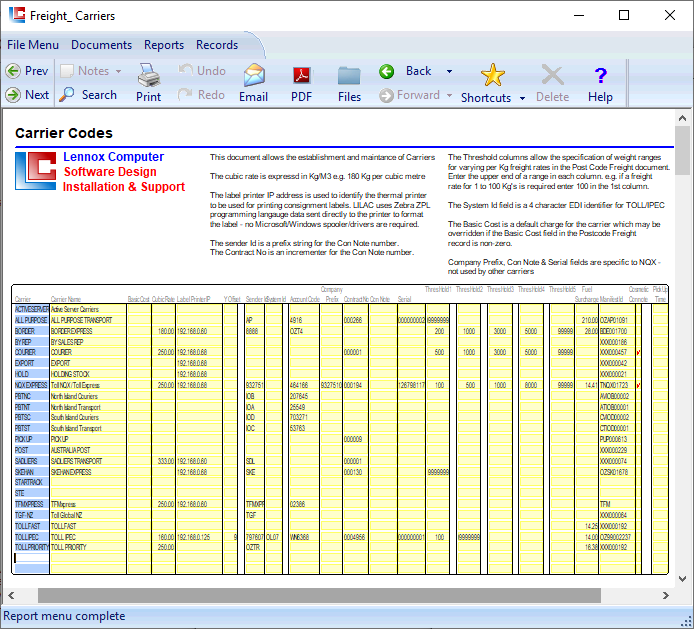Click the HOLDING STOCK carrier name
The image size is (694, 629).
point(70,374)
